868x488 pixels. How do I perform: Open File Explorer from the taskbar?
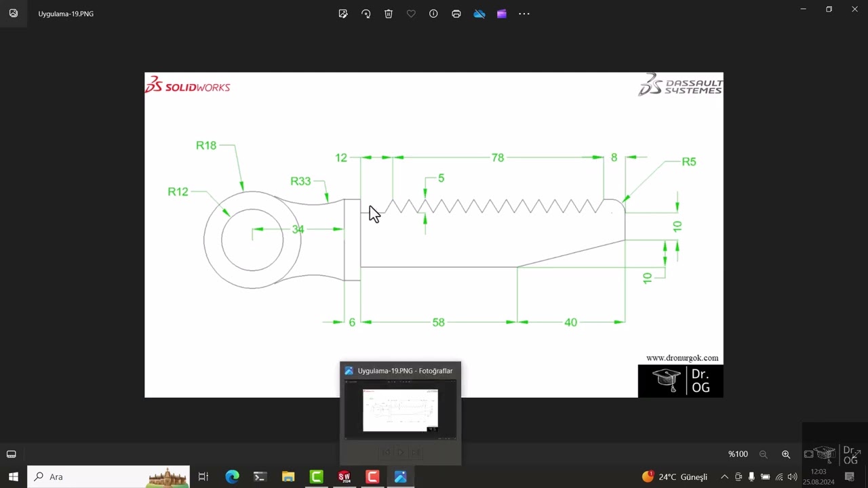[288, 477]
